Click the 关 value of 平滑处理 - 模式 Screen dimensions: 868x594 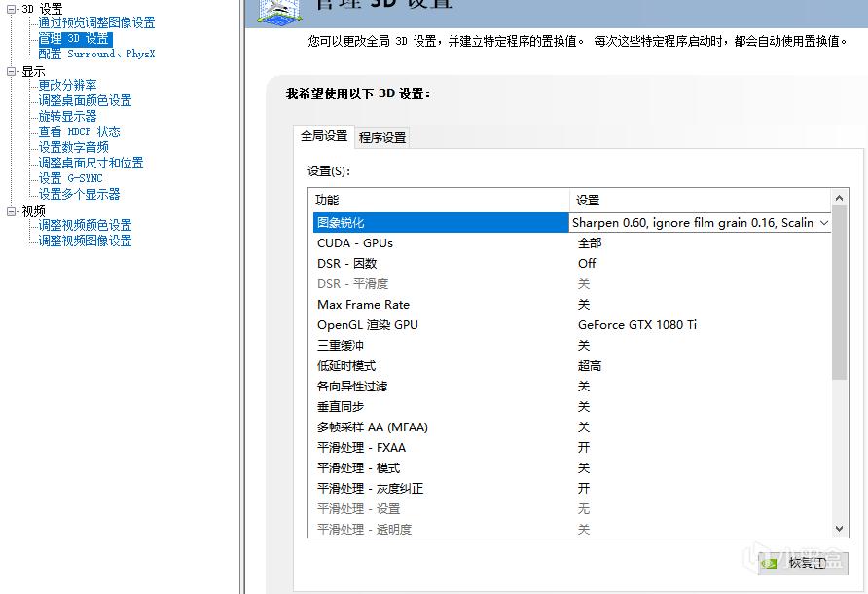(x=584, y=468)
